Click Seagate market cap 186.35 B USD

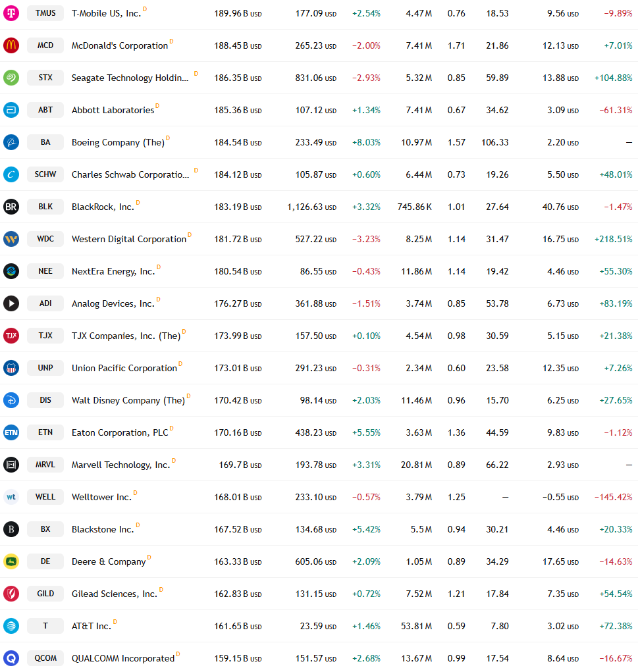click(x=238, y=78)
